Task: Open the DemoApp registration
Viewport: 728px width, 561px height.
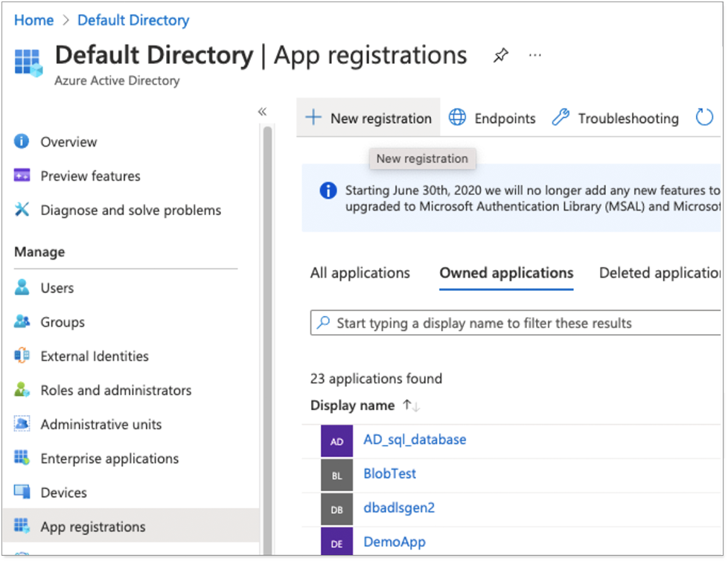Action: click(x=394, y=542)
